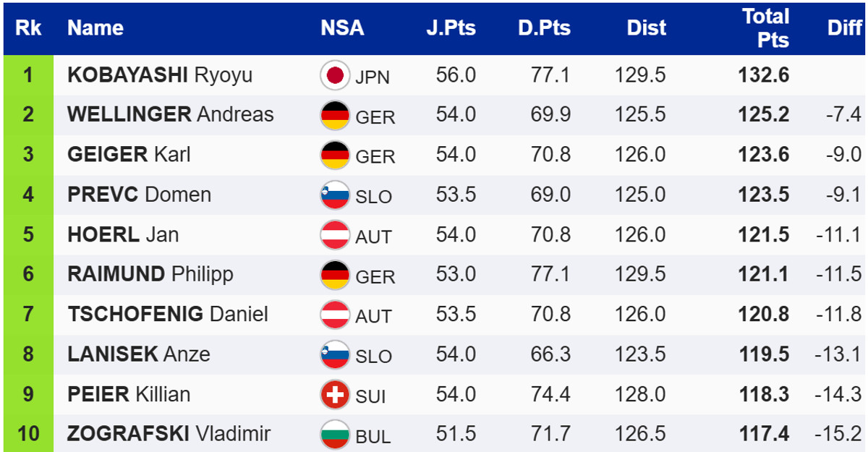
Task: Sort by the Rk column header
Action: tap(28, 28)
